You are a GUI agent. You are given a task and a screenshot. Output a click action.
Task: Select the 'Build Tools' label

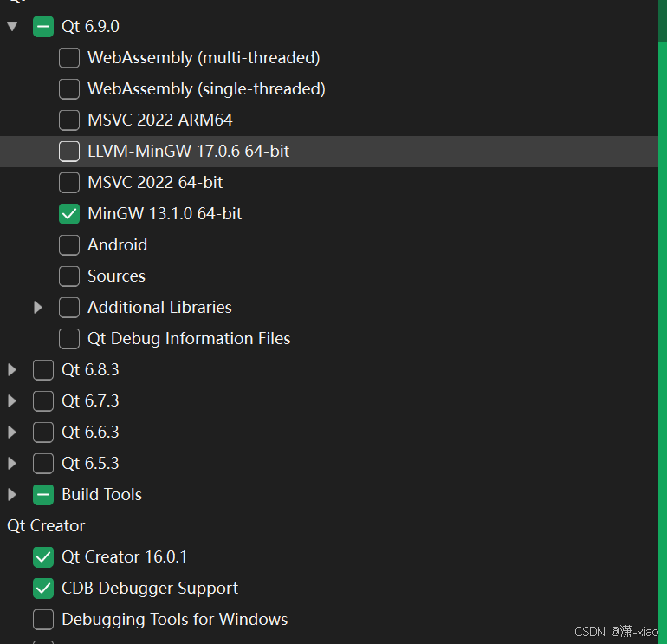click(x=101, y=495)
